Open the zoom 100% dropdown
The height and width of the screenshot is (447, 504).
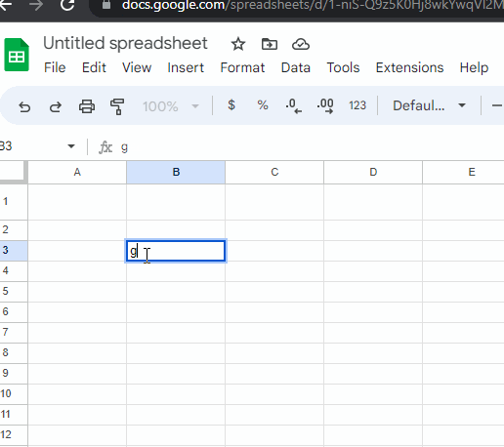click(171, 106)
